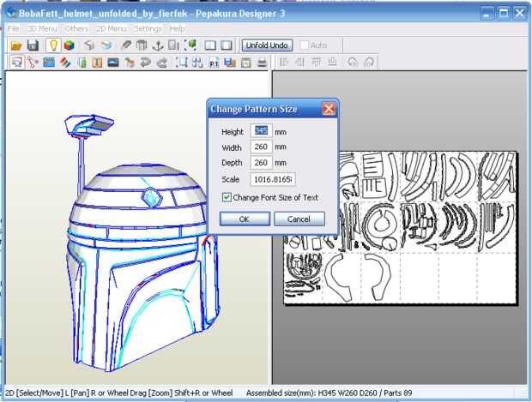Open a file with the yellow folder icon
The image size is (532, 402).
[x=16, y=45]
